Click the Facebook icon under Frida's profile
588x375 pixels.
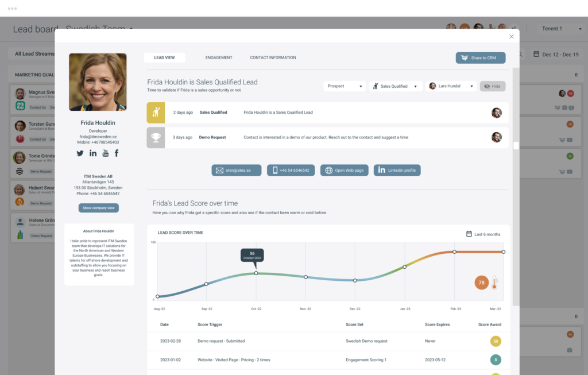[x=117, y=153]
